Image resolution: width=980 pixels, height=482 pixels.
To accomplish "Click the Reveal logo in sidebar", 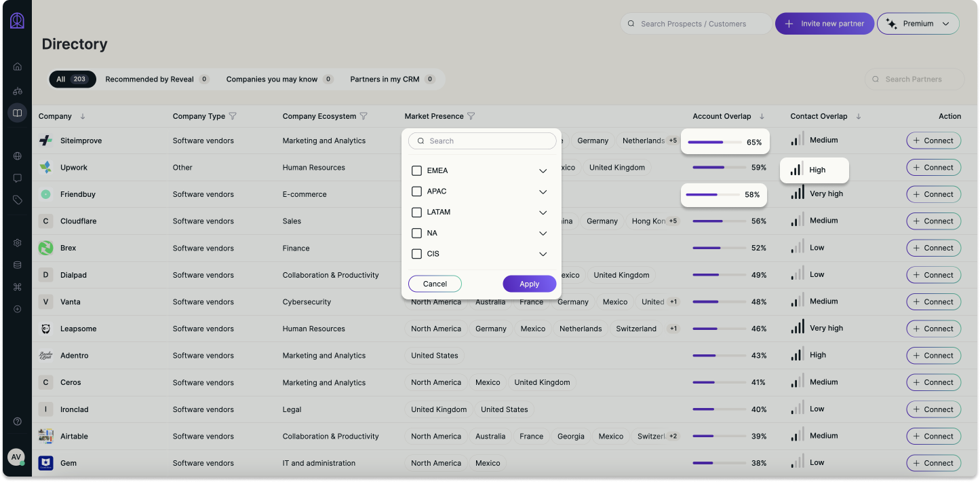I will 17,21.
